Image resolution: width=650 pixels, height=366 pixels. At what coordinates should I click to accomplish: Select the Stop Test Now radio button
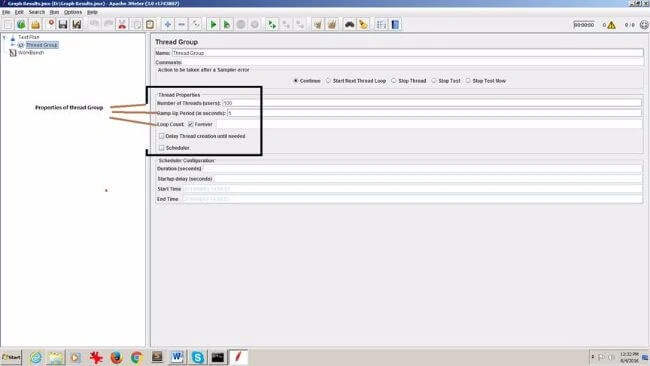468,81
